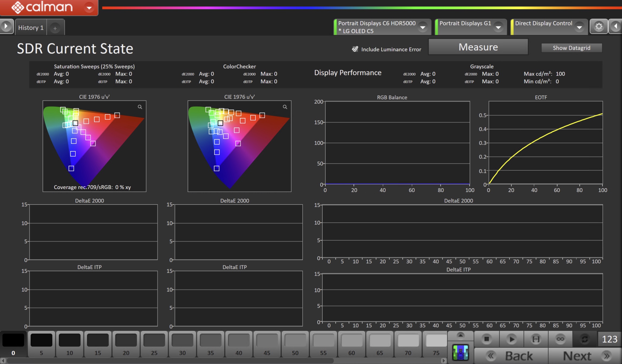
Task: Click the Measure button
Action: pos(478,47)
